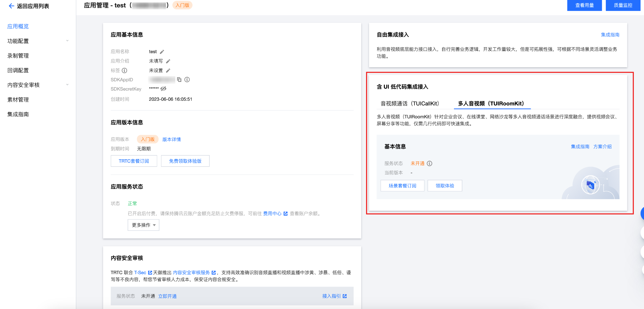This screenshot has width=644, height=309.
Task: Click the 免费领取体验版 button
Action: pyautogui.click(x=185, y=161)
